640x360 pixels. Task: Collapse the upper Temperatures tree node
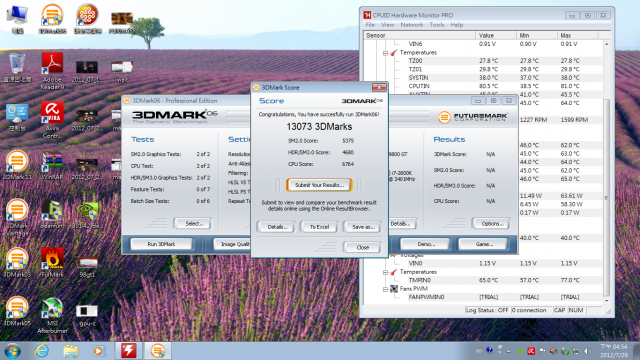tap(385, 53)
